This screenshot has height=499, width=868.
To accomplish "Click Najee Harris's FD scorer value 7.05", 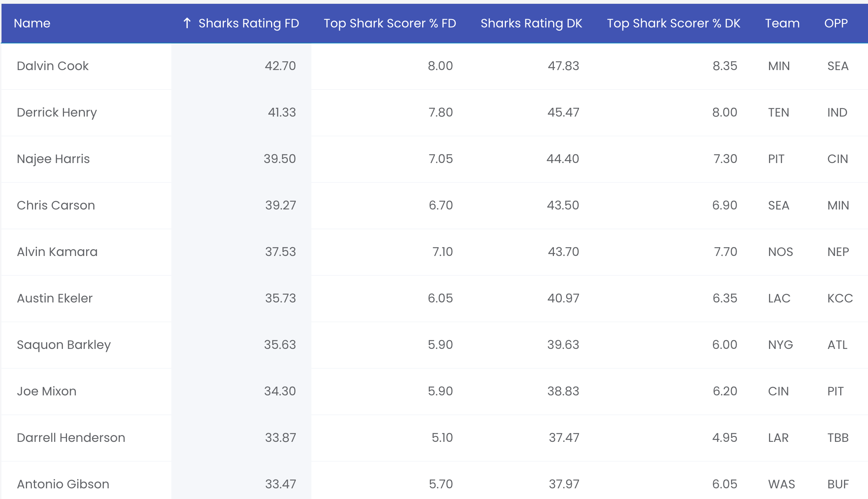I will [441, 159].
